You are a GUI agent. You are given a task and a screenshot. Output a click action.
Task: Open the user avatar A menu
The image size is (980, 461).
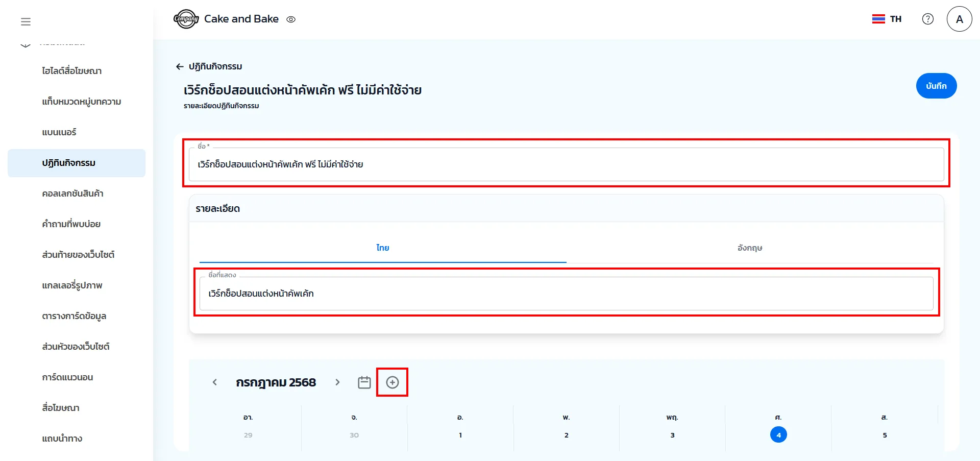tap(959, 19)
